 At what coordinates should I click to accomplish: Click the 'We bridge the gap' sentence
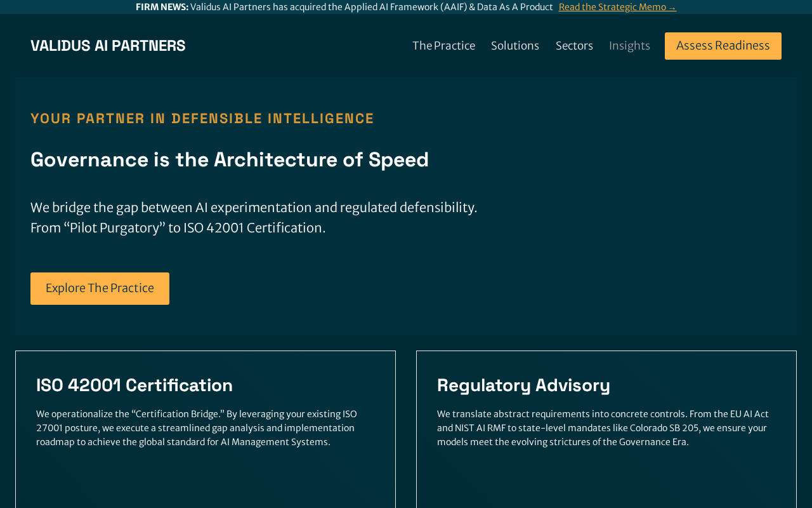coord(254,208)
